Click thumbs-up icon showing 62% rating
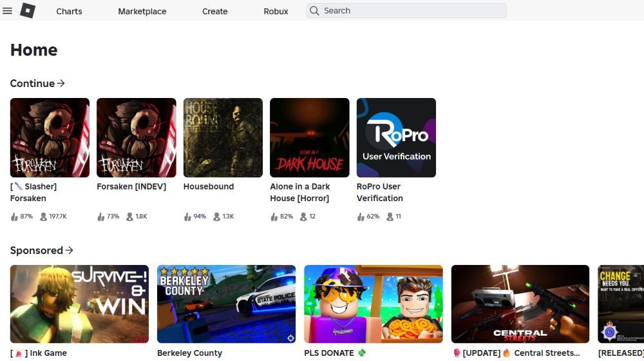 click(x=361, y=217)
